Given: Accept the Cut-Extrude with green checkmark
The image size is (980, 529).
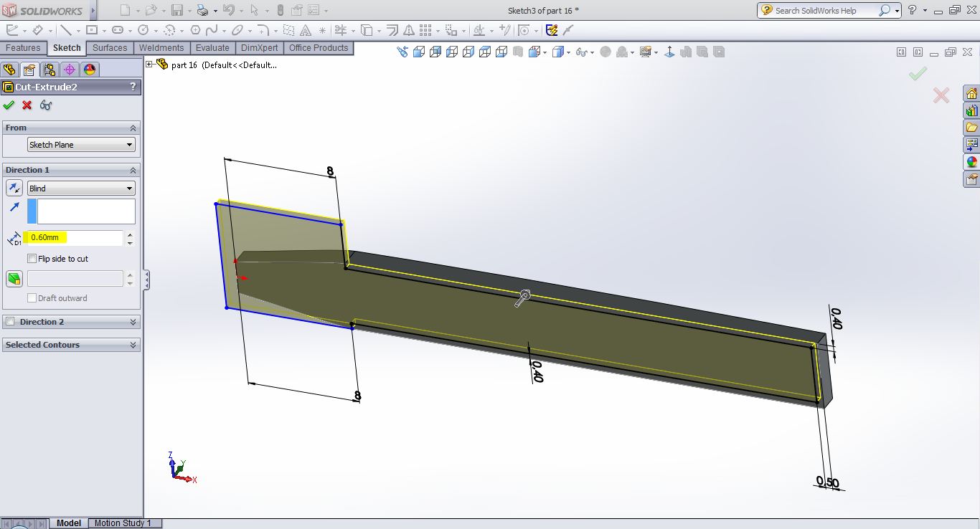Looking at the screenshot, I should point(9,105).
